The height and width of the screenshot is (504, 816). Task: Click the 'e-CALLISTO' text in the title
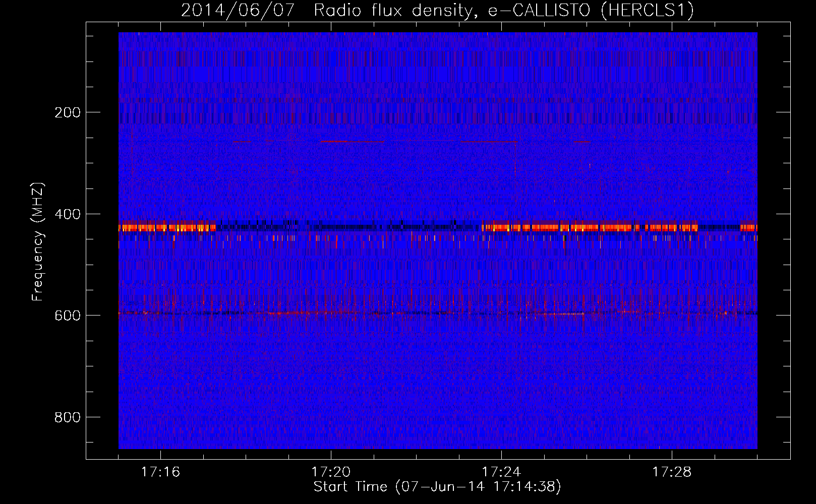point(539,10)
